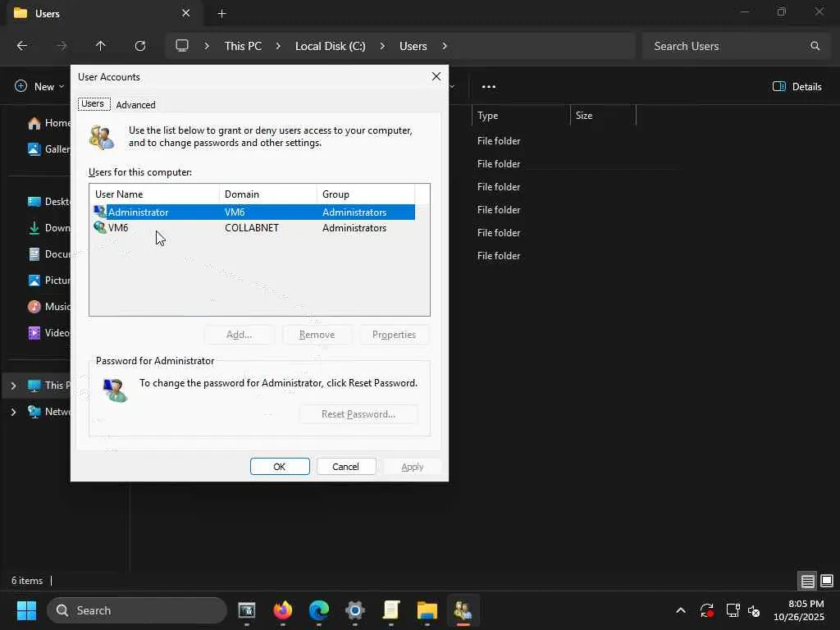Click the taskbar Search box
The height and width of the screenshot is (630, 840).
click(x=137, y=610)
